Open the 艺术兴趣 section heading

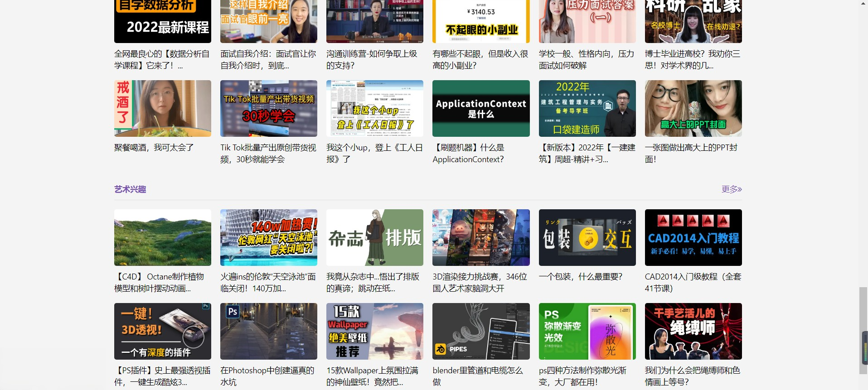(130, 189)
